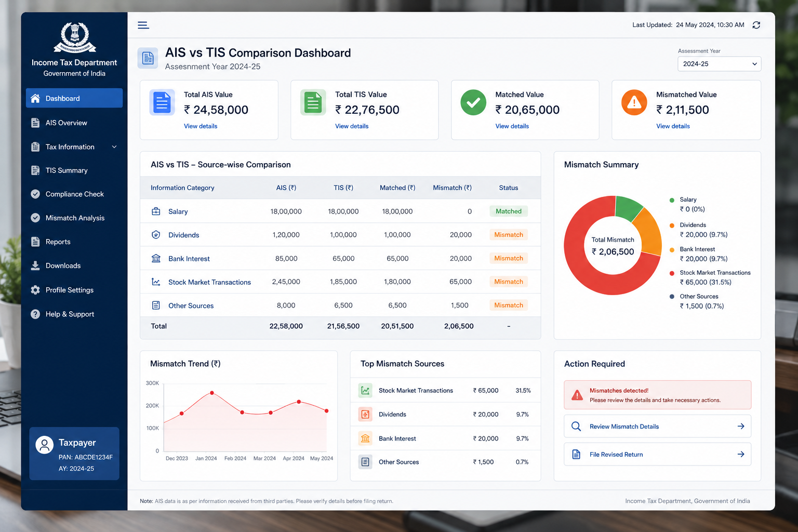The height and width of the screenshot is (532, 798).
Task: Go to Dashboard in the sidebar
Action: tap(74, 98)
